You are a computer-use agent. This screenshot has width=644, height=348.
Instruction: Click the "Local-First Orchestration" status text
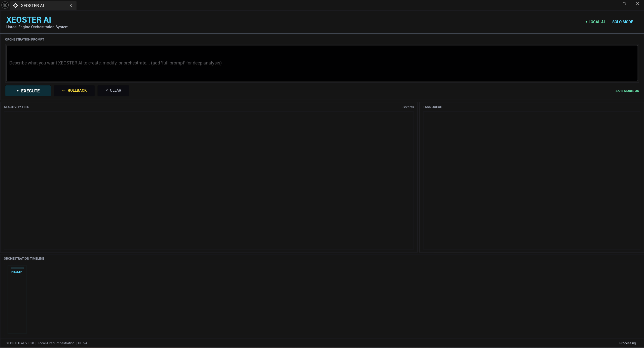click(56, 343)
